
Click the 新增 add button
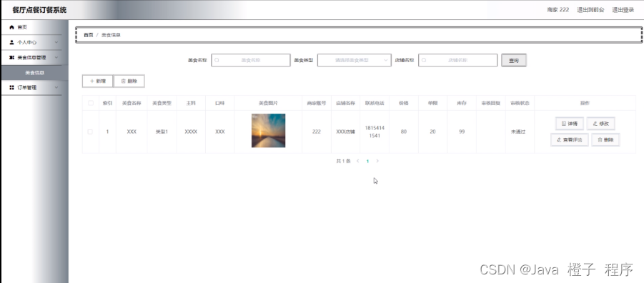[x=98, y=81]
